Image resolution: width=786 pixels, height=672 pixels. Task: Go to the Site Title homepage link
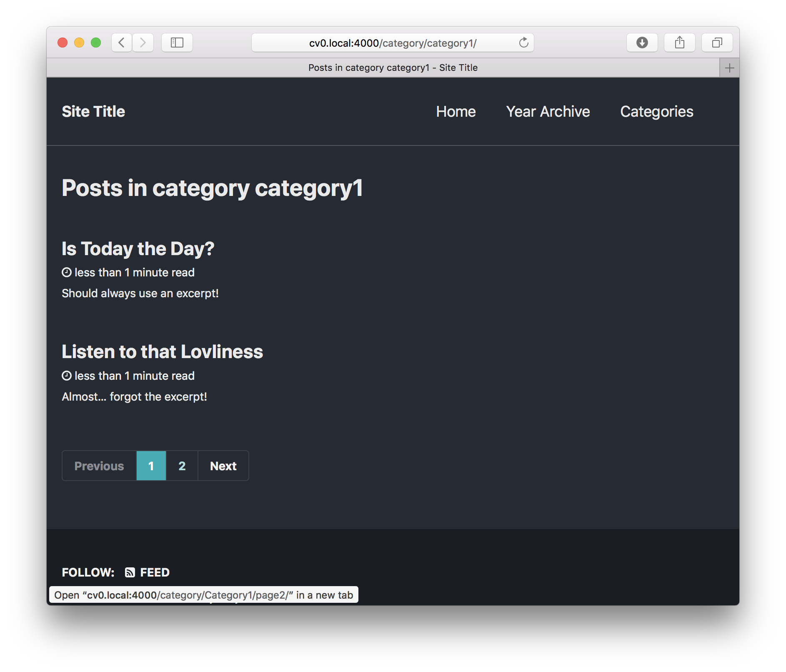pos(93,112)
